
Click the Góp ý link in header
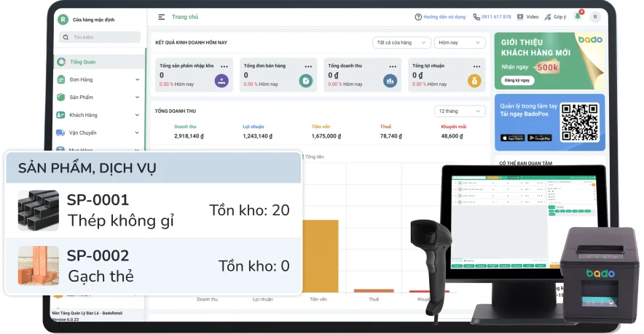(559, 17)
